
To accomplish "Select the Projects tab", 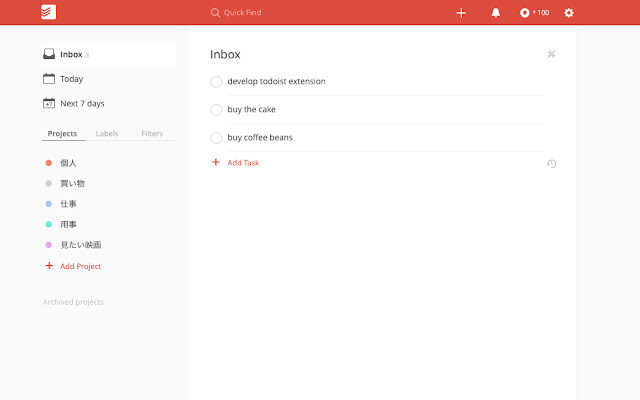I will pyautogui.click(x=62, y=133).
